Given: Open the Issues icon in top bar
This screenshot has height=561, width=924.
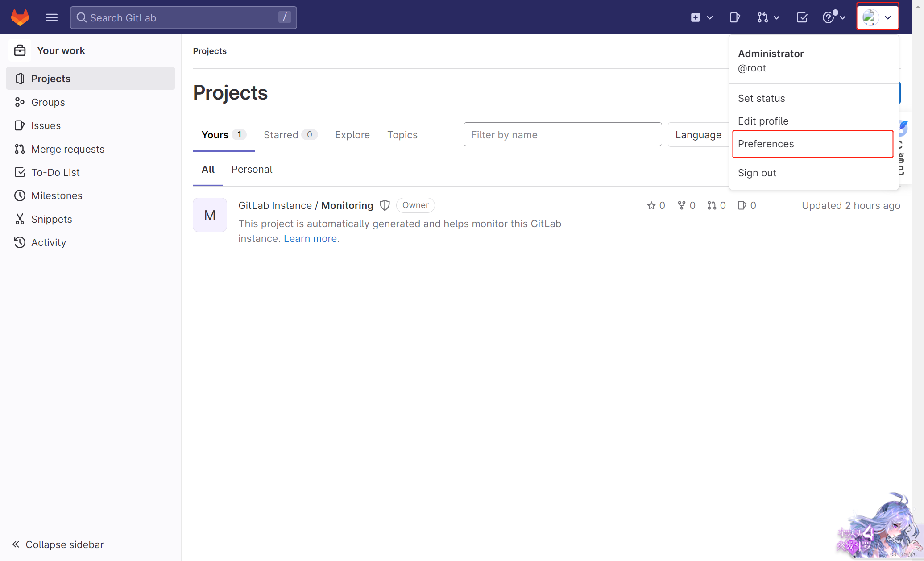Looking at the screenshot, I should [734, 17].
